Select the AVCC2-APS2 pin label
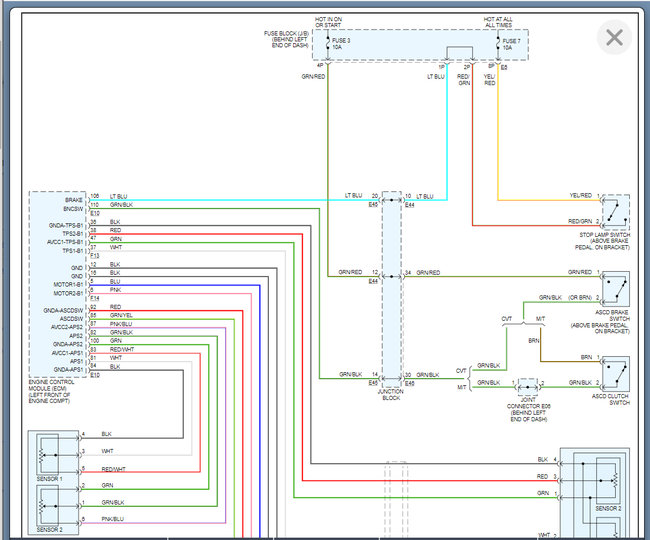 click(67, 327)
